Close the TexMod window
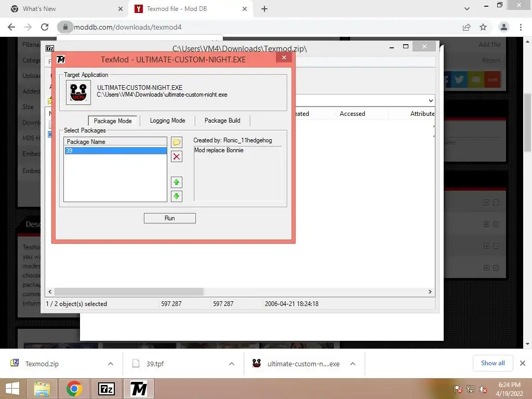 (x=284, y=57)
